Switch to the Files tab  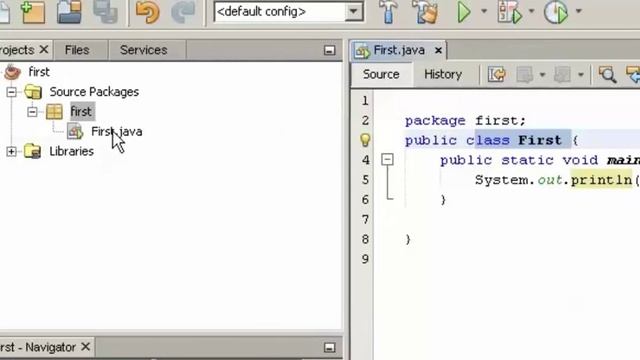pyautogui.click(x=77, y=50)
